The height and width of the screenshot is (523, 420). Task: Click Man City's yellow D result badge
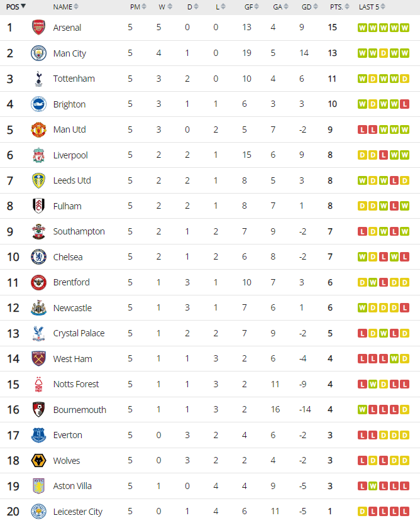tap(384, 53)
